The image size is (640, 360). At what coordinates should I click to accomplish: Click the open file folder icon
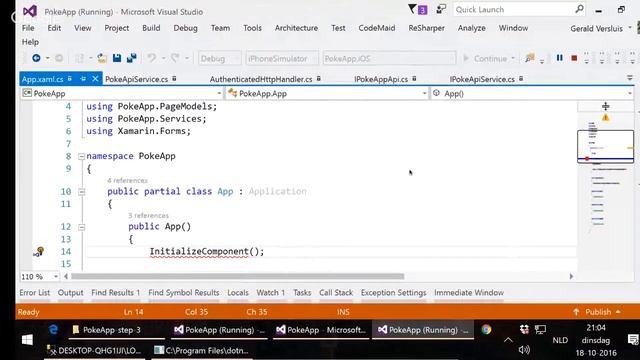point(102,58)
